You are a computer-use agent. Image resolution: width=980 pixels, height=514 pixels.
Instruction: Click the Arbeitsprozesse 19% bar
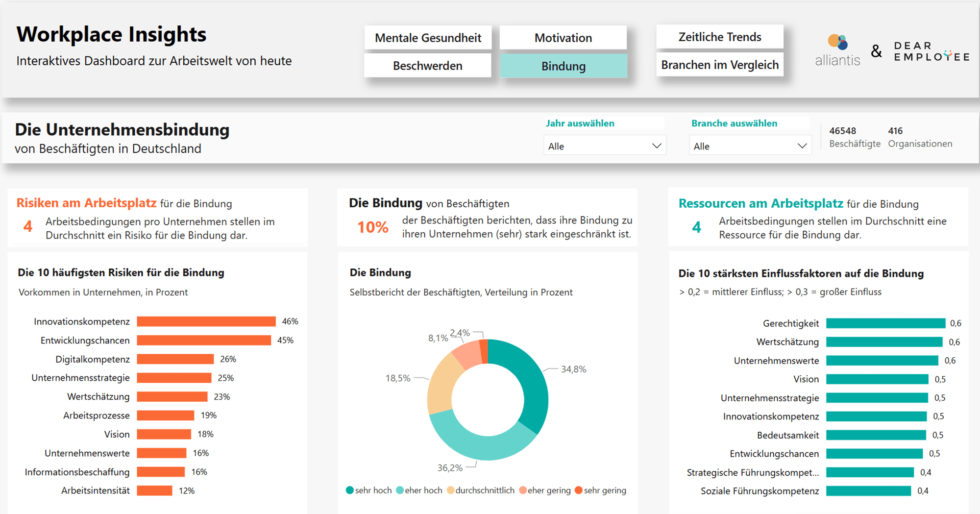166,416
